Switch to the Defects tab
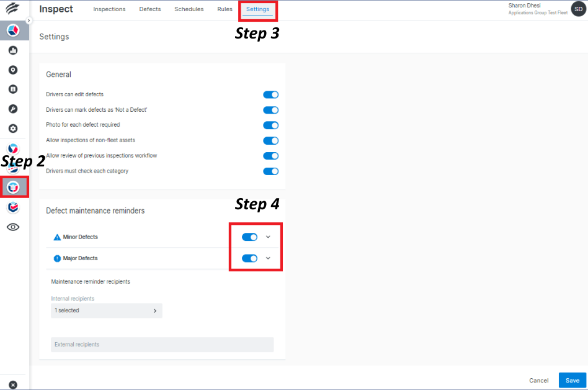 [x=149, y=9]
